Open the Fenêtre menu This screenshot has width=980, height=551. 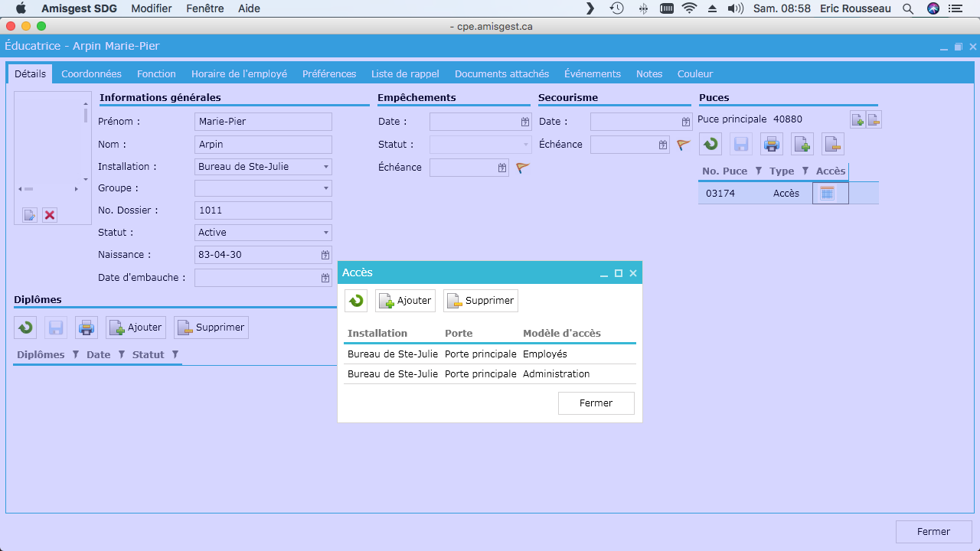[x=205, y=8]
